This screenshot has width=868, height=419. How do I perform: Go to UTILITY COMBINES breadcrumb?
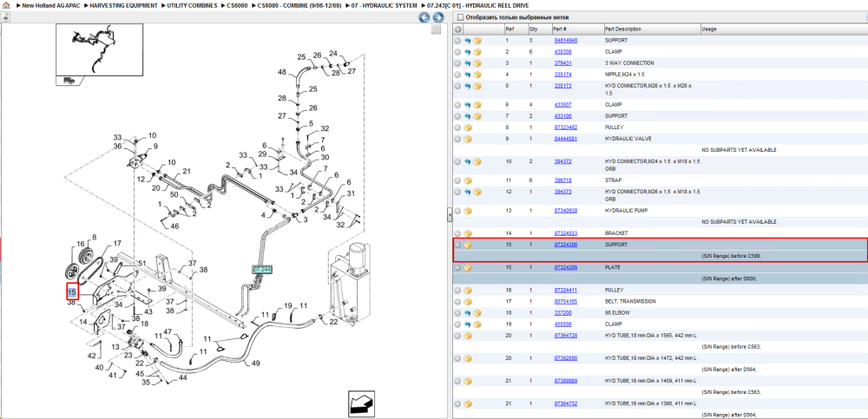click(190, 5)
